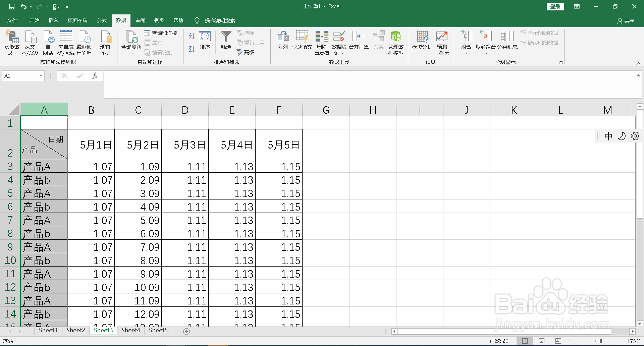Image resolution: width=644 pixels, height=346 pixels.
Task: Open the Get Data (获取数据) icon
Action: click(12, 43)
